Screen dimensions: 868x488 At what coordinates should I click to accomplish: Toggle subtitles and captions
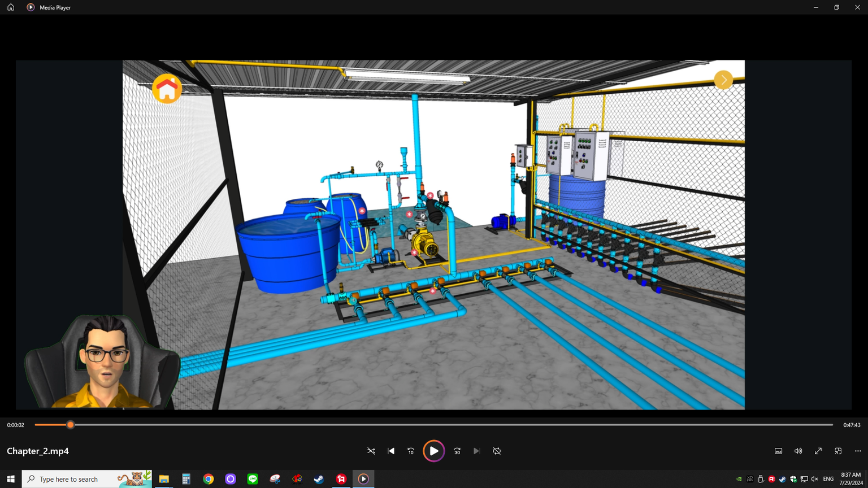click(x=778, y=451)
